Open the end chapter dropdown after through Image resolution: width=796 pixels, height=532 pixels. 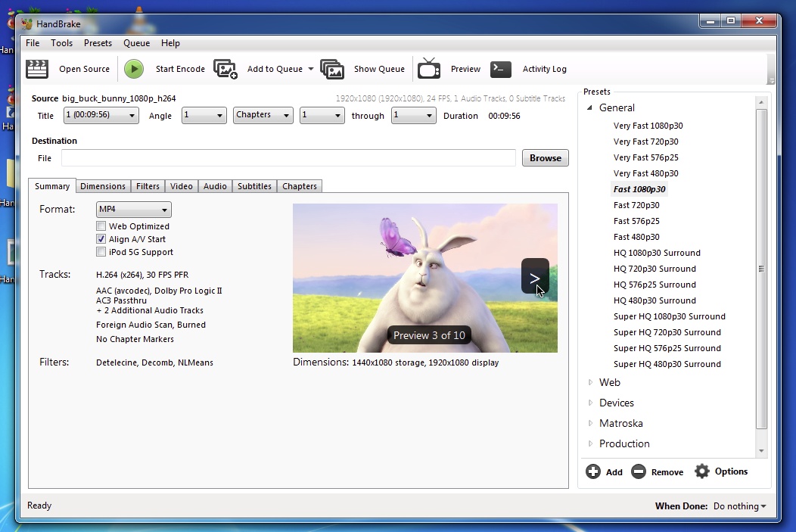click(x=413, y=115)
